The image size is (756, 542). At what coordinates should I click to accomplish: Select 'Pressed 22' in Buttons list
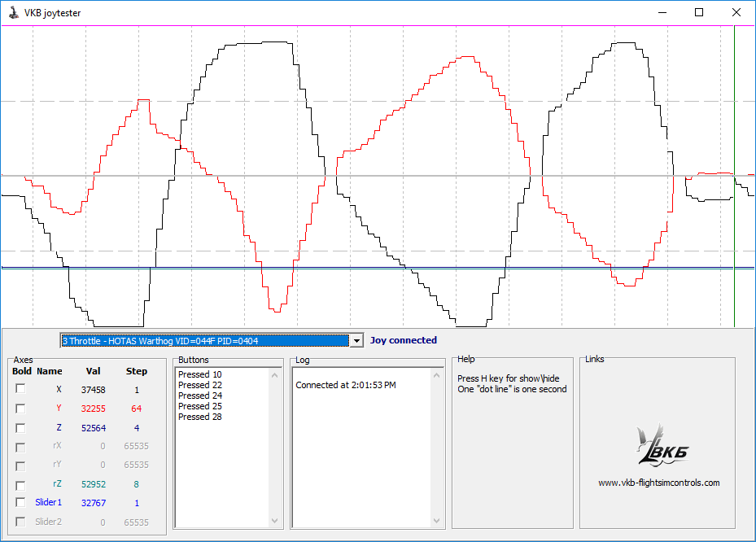tap(199, 385)
